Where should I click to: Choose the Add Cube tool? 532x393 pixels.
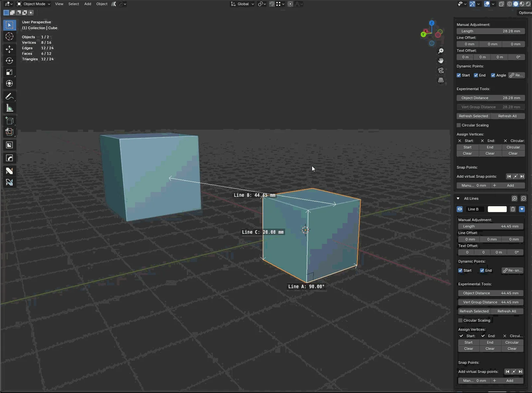pos(9,120)
